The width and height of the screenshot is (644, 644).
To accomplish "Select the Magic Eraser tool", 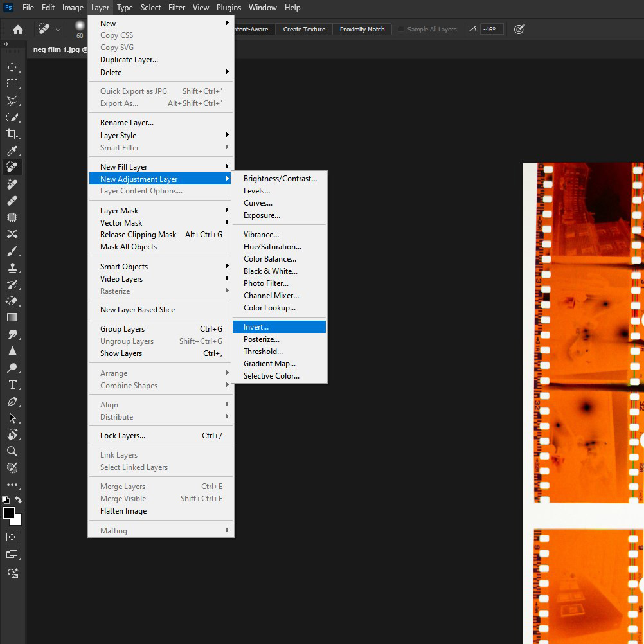I will pyautogui.click(x=12, y=301).
